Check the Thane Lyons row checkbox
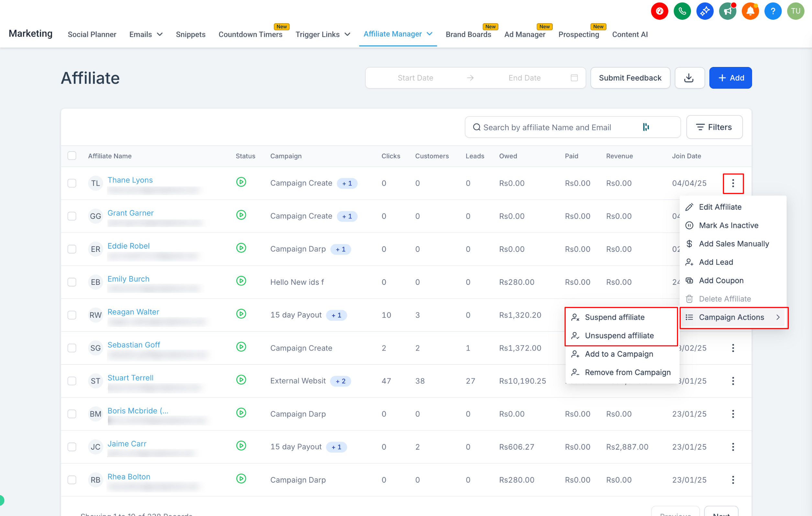 click(72, 183)
